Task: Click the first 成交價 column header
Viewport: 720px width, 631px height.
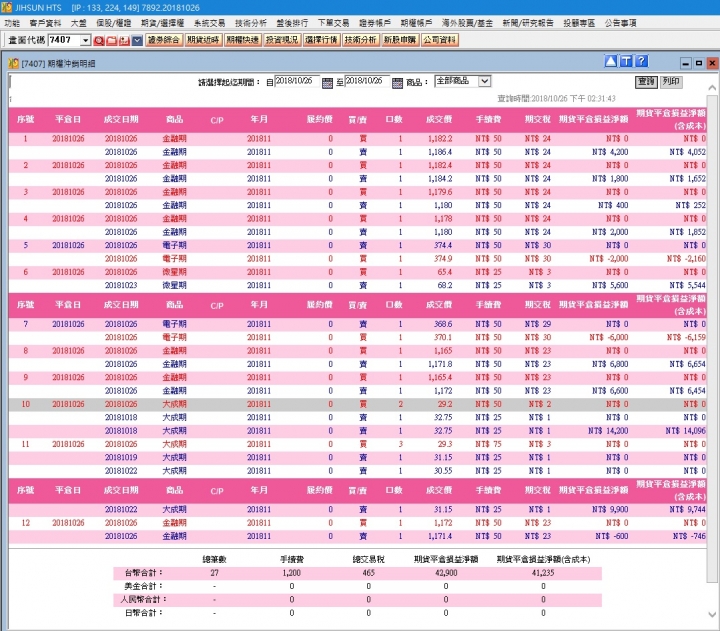Action: pos(439,119)
